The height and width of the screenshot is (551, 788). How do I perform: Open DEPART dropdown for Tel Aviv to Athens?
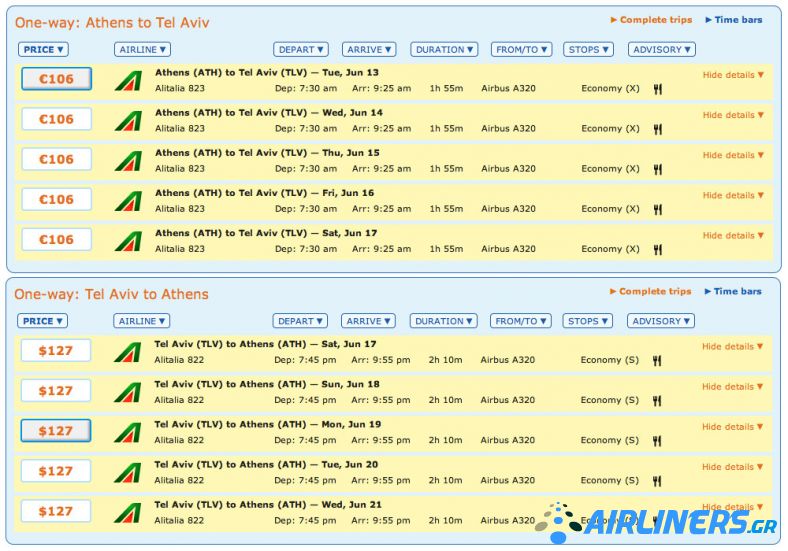pos(300,321)
